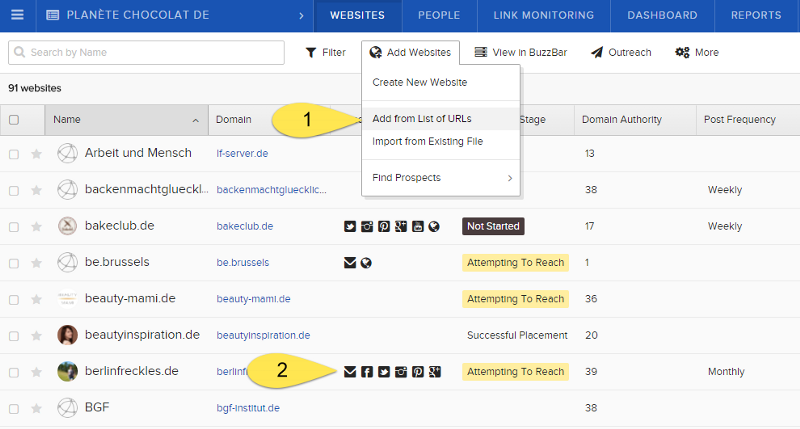
Task: Check the bakeclub.de row checkbox
Action: 14,227
